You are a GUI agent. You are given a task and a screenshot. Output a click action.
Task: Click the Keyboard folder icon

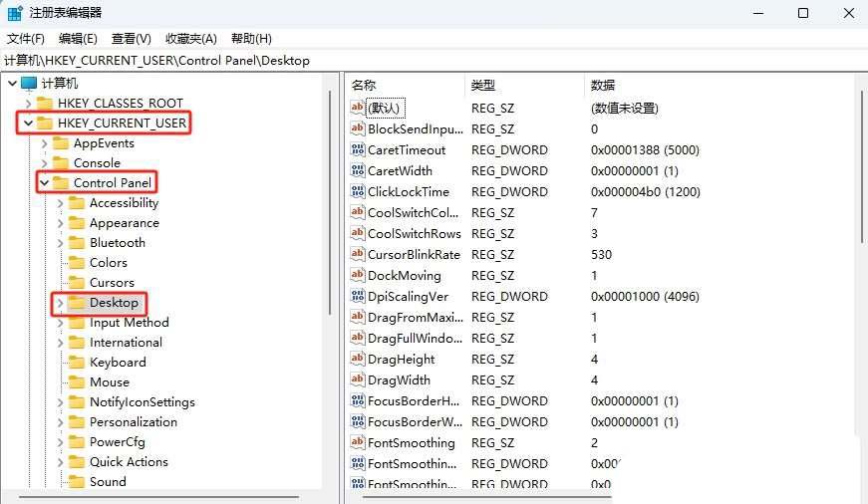pos(77,363)
